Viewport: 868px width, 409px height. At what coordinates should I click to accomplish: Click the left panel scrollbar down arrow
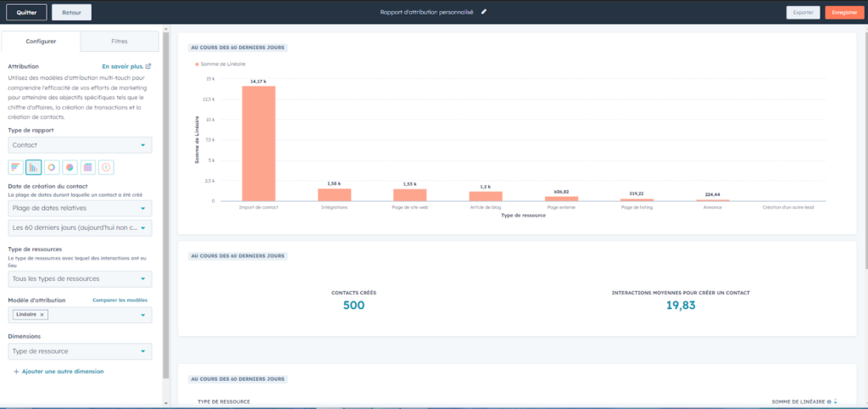tap(165, 403)
